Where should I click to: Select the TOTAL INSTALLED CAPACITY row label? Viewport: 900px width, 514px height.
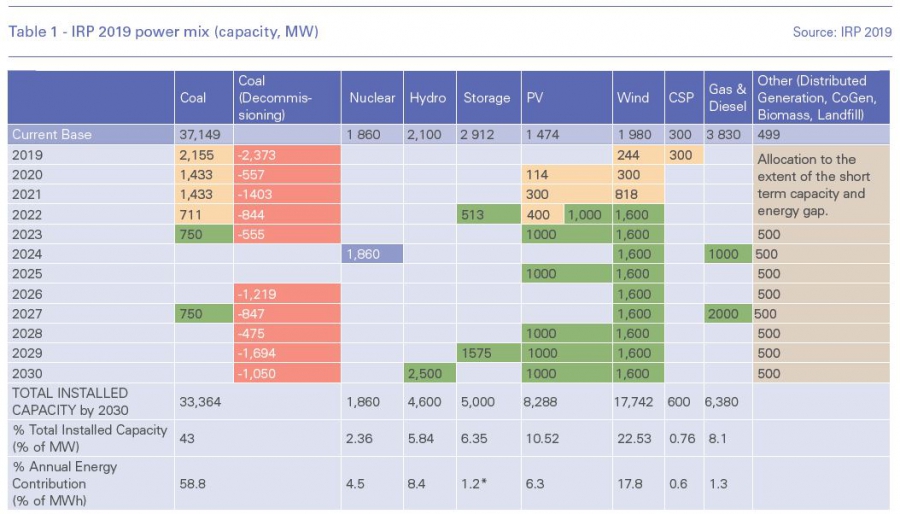pyautogui.click(x=70, y=402)
